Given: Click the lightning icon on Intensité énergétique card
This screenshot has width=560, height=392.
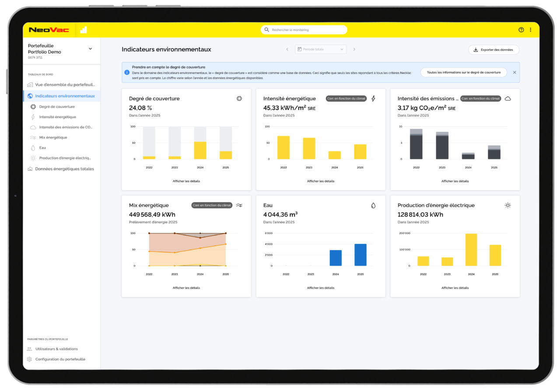Looking at the screenshot, I should click(373, 99).
